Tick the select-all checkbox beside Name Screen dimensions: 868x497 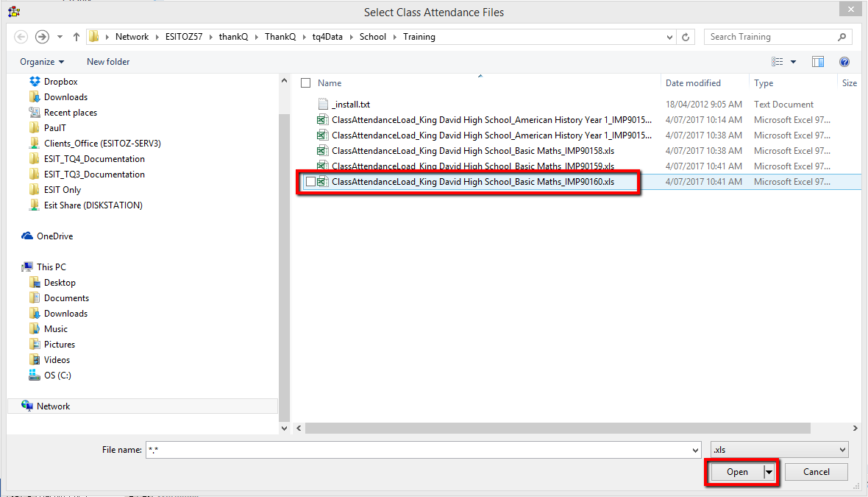coord(306,83)
